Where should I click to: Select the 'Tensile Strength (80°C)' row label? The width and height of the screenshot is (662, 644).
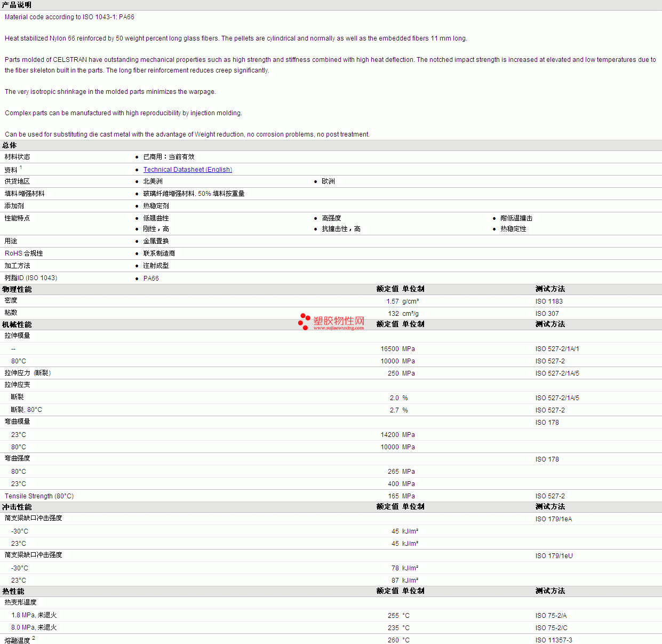pos(39,496)
